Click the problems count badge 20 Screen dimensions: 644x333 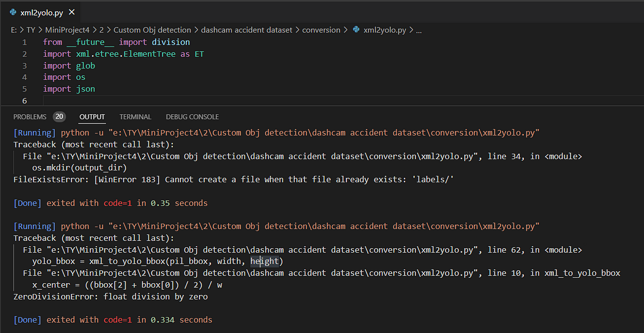pos(58,116)
